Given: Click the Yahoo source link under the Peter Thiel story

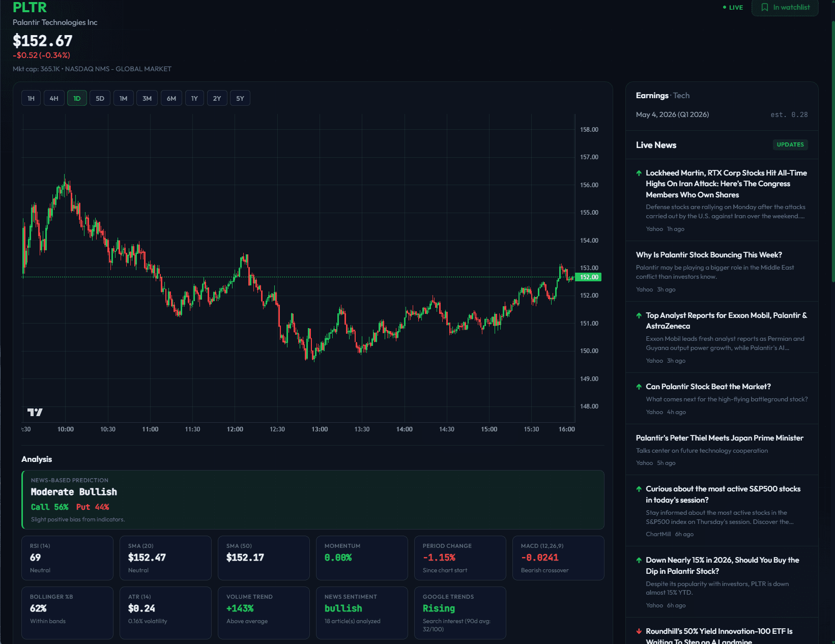Looking at the screenshot, I should pos(644,462).
